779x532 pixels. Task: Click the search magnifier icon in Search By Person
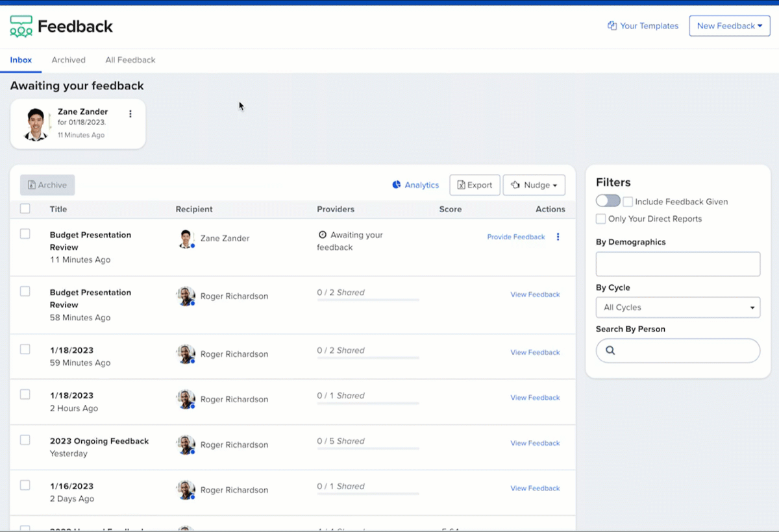[610, 350]
